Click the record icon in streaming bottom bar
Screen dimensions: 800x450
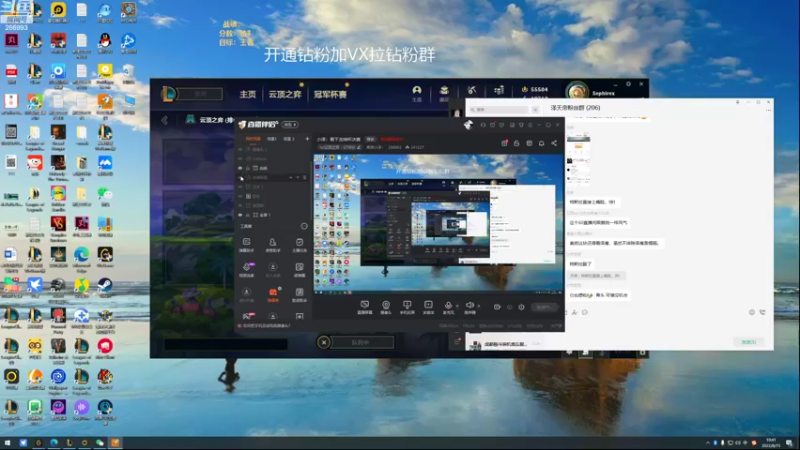(496, 307)
